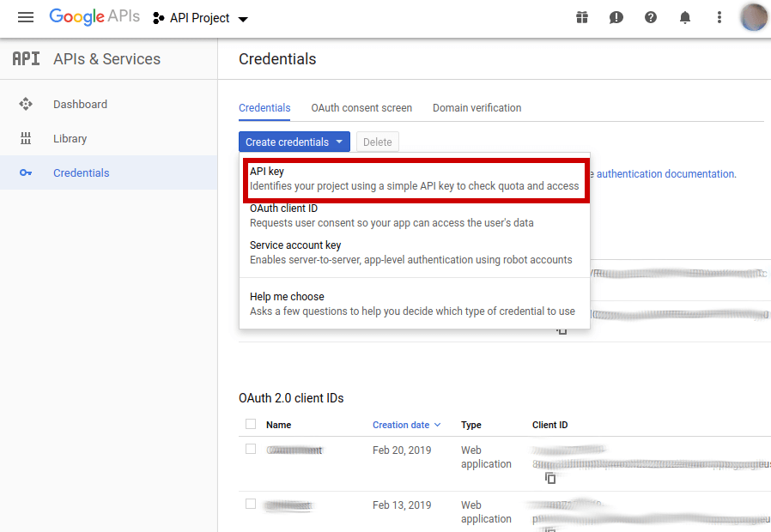The width and height of the screenshot is (771, 532).
Task: Switch to the OAuth consent screen tab
Action: pyautogui.click(x=361, y=107)
